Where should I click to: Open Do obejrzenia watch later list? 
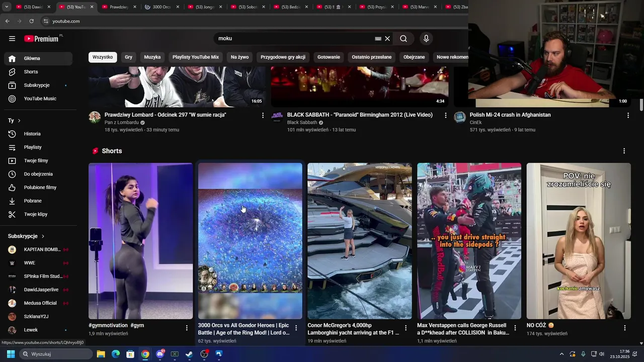tap(38, 174)
